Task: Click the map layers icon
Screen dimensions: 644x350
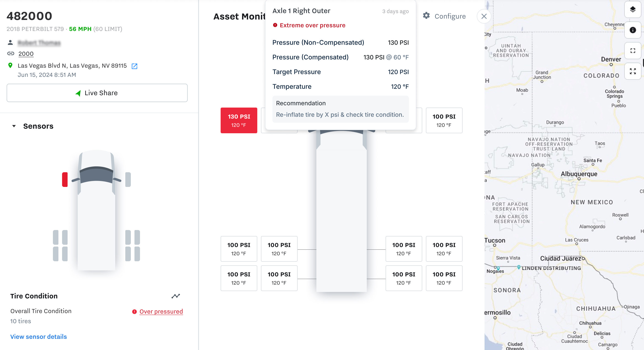Action: click(x=633, y=9)
